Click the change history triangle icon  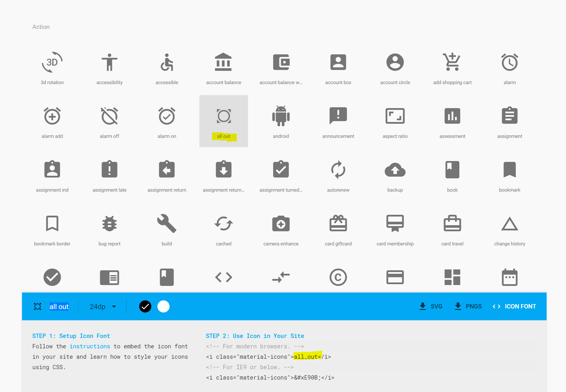tap(509, 223)
